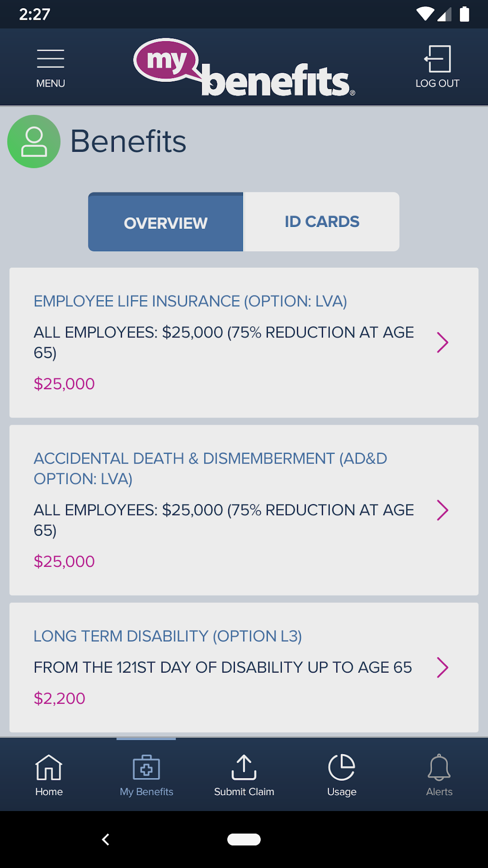
Task: Tap the green profile avatar icon
Action: tap(34, 141)
